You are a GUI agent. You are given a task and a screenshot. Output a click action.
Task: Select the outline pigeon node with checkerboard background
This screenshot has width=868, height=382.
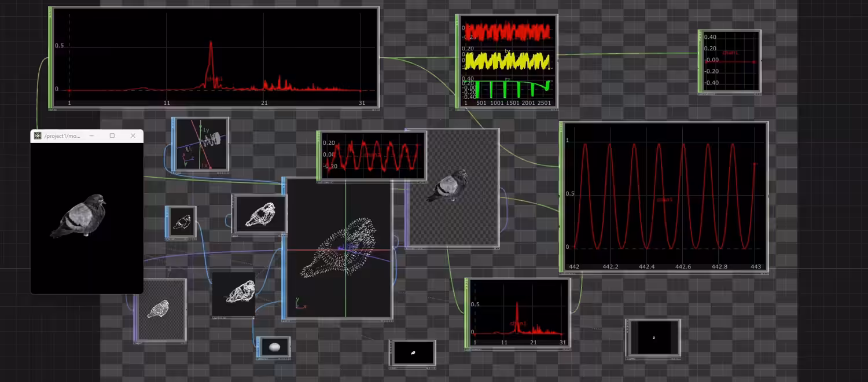160,310
